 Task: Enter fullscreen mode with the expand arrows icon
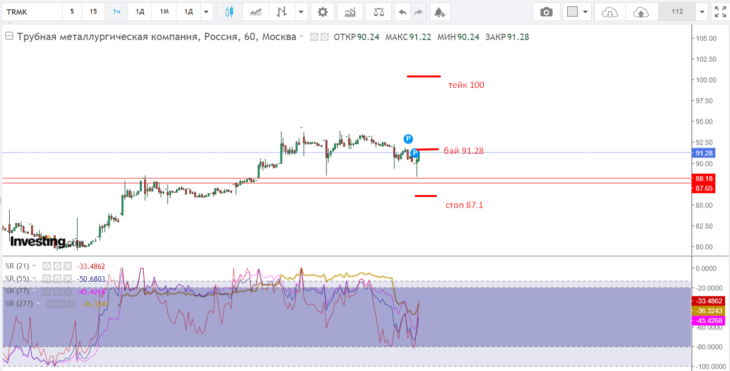tap(720, 12)
